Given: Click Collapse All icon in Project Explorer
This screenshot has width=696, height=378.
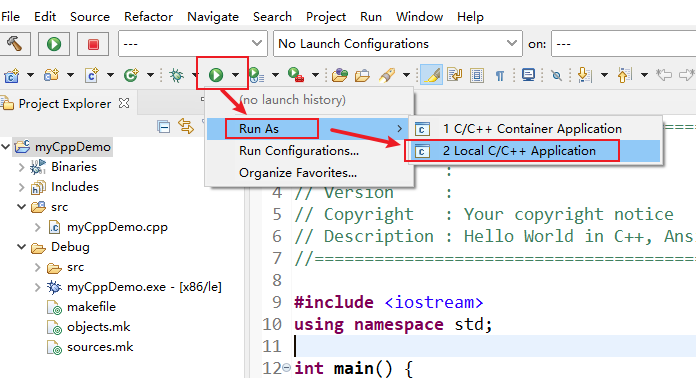Looking at the screenshot, I should click(x=164, y=127).
